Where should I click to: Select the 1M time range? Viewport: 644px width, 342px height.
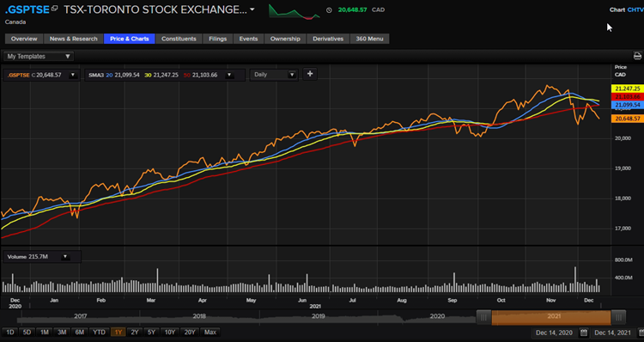click(x=45, y=333)
